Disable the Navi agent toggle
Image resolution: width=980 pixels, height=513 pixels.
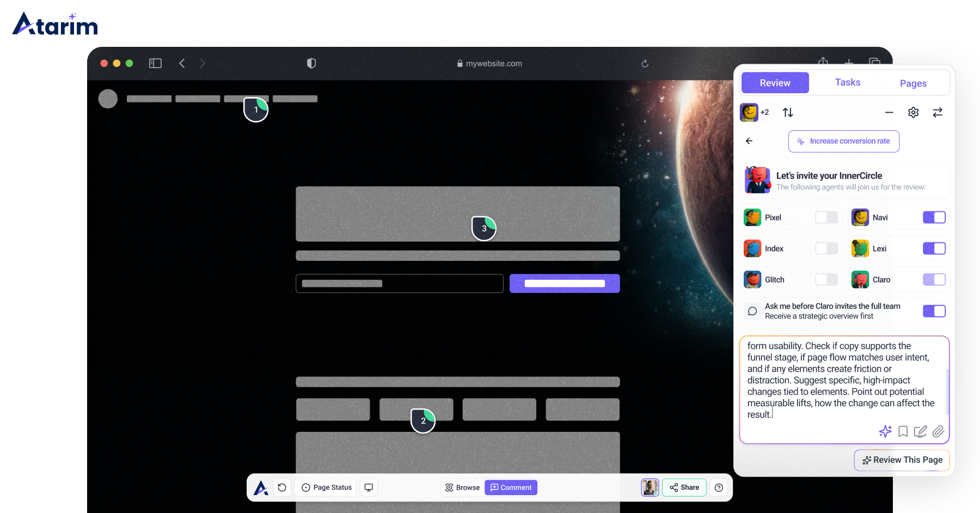[x=934, y=217]
